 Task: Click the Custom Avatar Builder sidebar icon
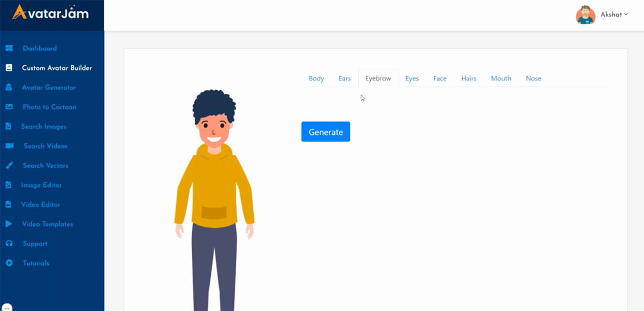coord(9,68)
